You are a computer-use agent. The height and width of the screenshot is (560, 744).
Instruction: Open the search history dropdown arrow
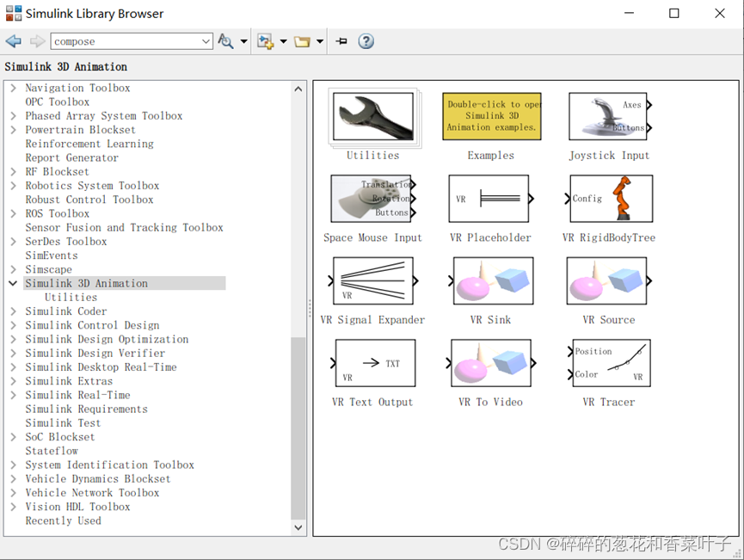coord(206,41)
